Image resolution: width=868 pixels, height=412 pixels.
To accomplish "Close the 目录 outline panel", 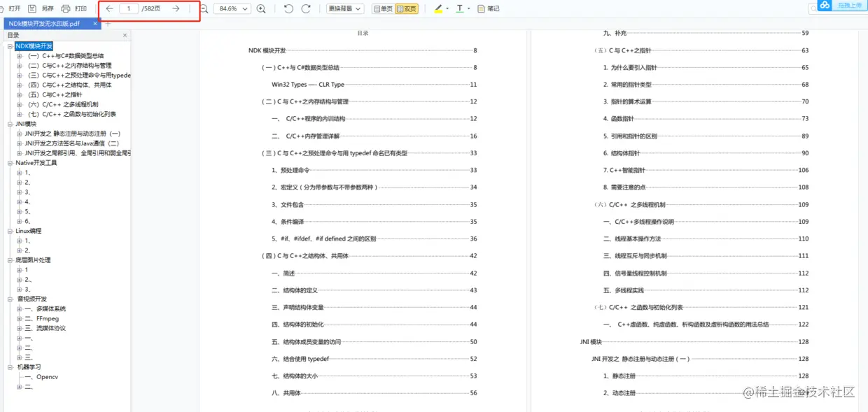I will (x=125, y=35).
